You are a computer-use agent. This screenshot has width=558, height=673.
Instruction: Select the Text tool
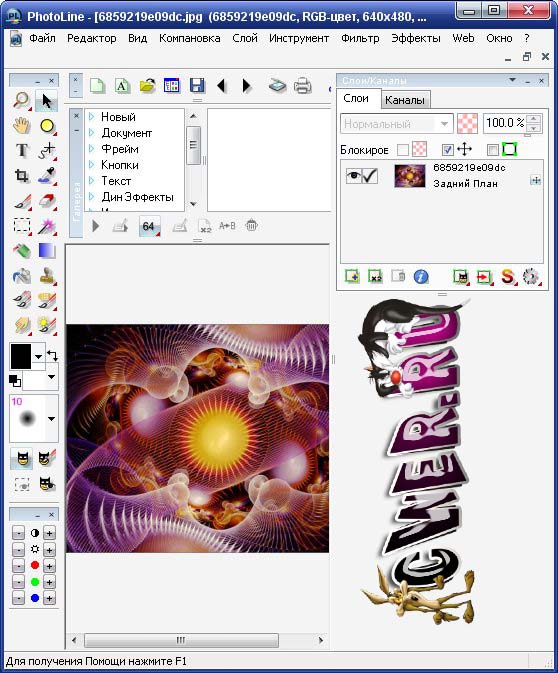click(x=21, y=150)
